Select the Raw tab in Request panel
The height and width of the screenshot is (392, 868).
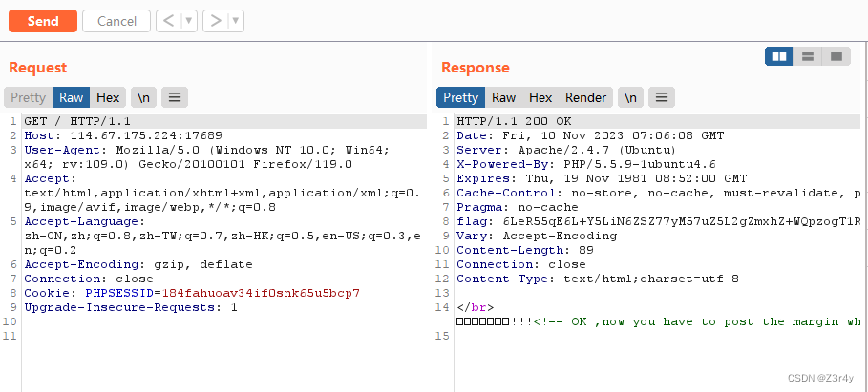coord(72,97)
